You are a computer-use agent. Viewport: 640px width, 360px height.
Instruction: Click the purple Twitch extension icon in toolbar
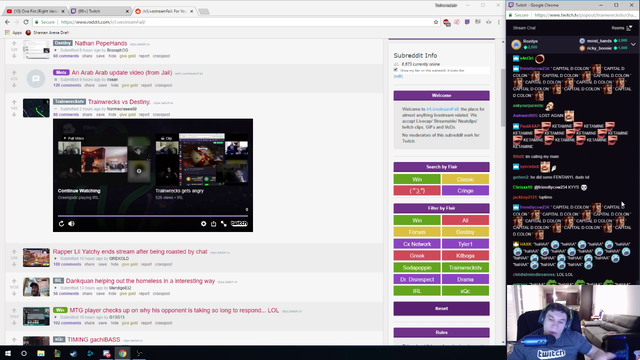467,22
